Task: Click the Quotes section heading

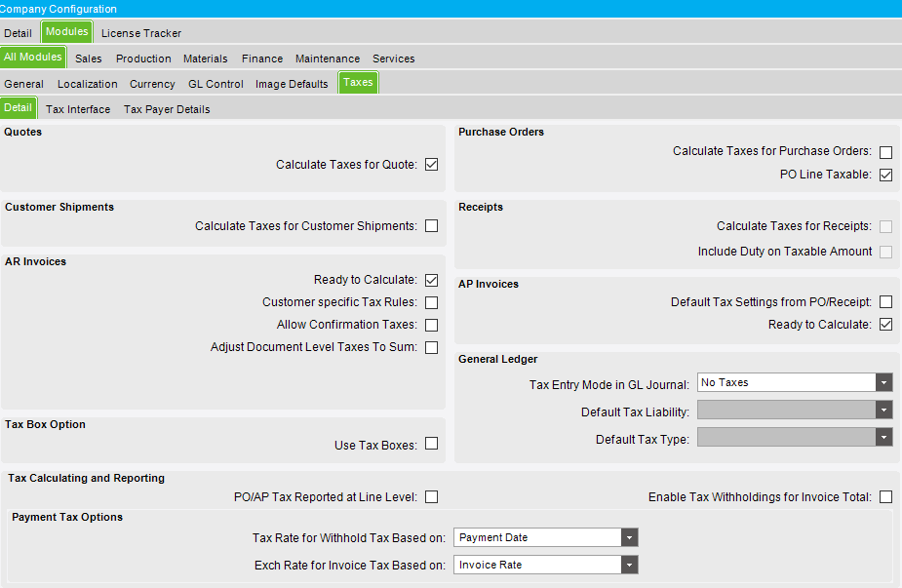Action: tap(23, 132)
